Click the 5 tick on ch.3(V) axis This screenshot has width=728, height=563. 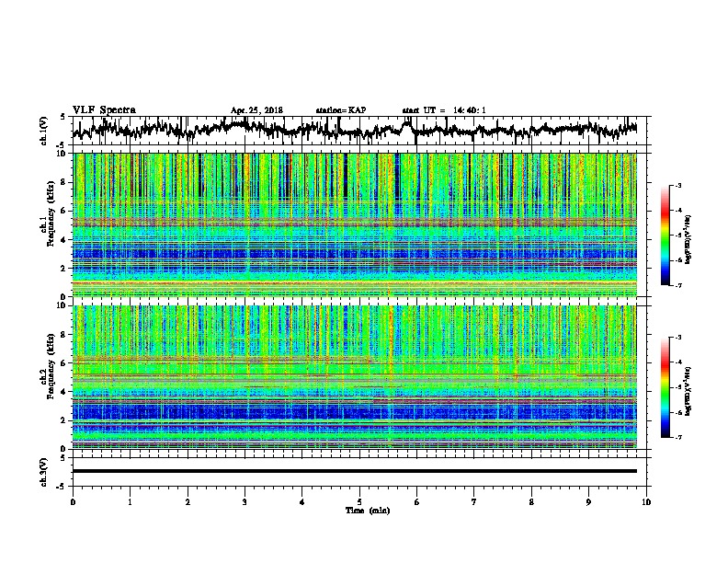(63, 458)
